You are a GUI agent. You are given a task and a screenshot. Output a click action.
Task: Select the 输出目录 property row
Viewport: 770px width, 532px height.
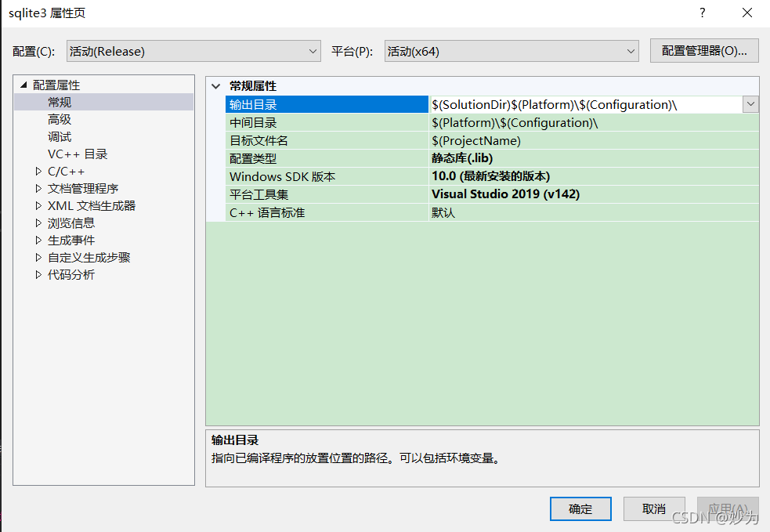pos(327,105)
